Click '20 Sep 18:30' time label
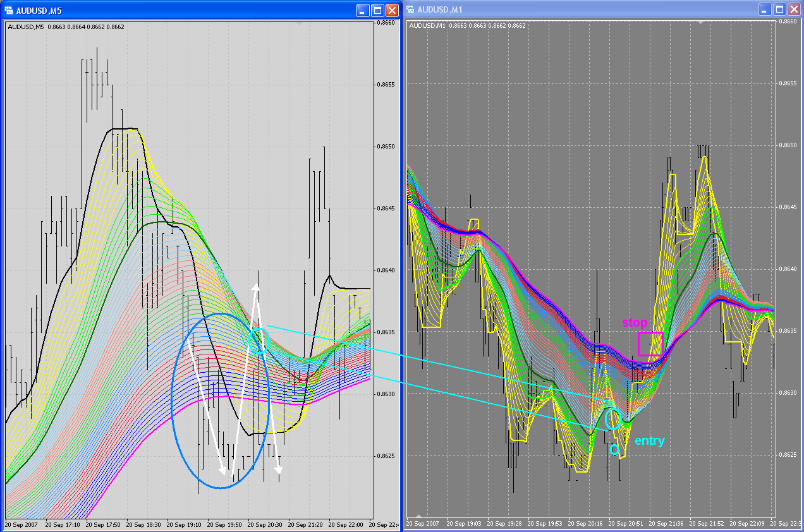The image size is (804, 532). (143, 525)
